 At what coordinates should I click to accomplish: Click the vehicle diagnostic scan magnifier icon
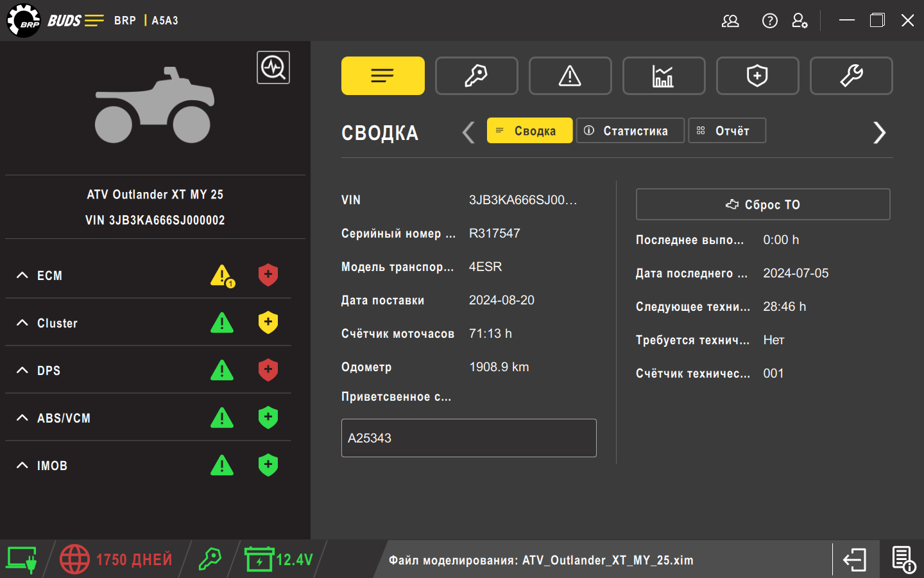pos(273,67)
